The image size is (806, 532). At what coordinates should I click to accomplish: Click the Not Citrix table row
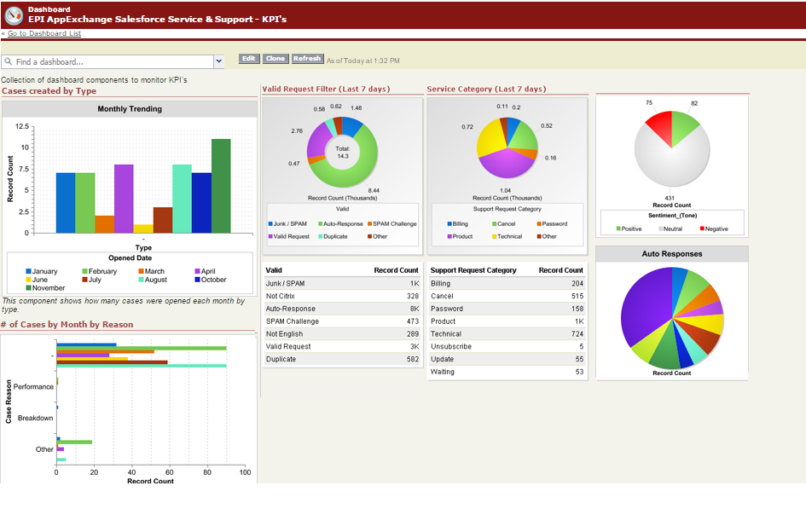click(x=342, y=296)
